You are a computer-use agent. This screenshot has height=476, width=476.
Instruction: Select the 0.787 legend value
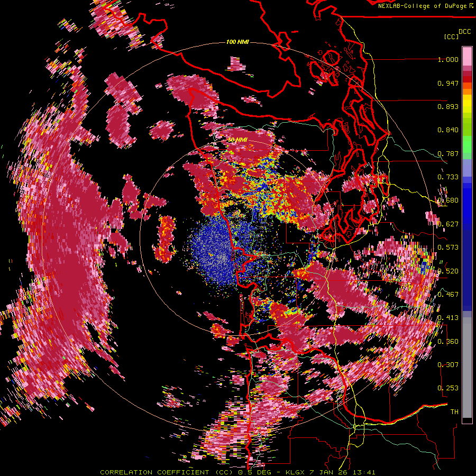(x=448, y=153)
